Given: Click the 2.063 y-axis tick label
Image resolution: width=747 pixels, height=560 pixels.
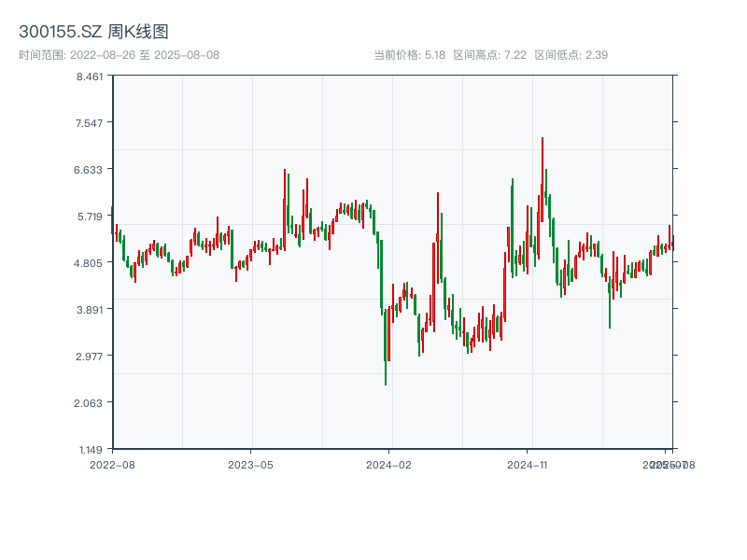Looking at the screenshot, I should 90,402.
